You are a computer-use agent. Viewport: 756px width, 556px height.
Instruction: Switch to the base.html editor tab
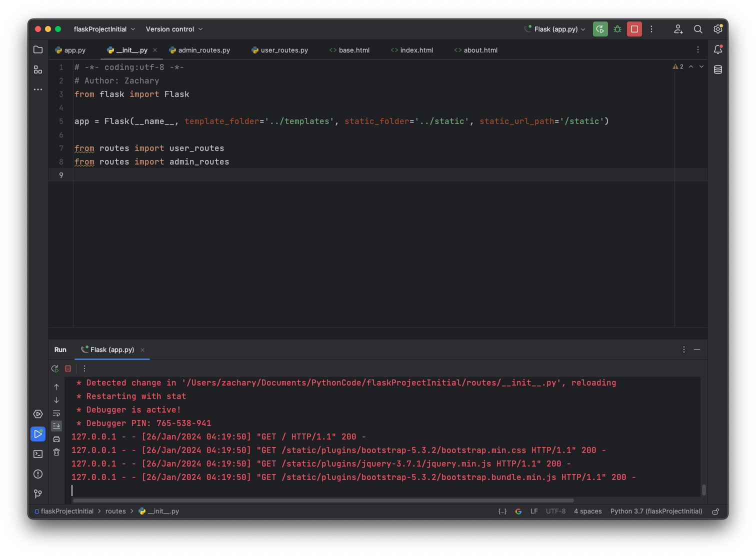(349, 50)
